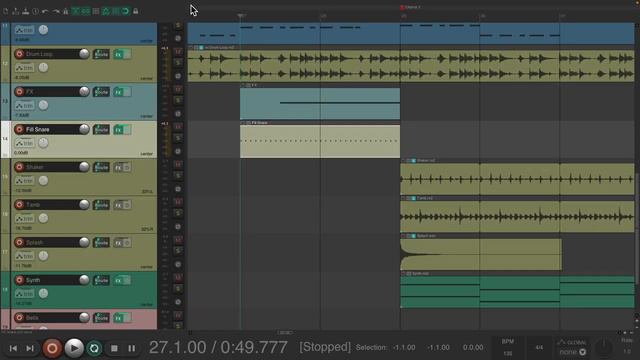Open the trim envelope menu on track 11

24,30
